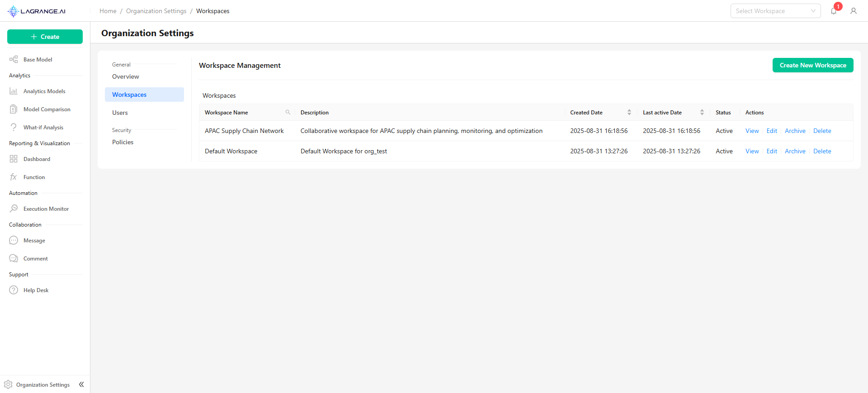Open the notifications bell icon
868x393 pixels.
point(834,11)
